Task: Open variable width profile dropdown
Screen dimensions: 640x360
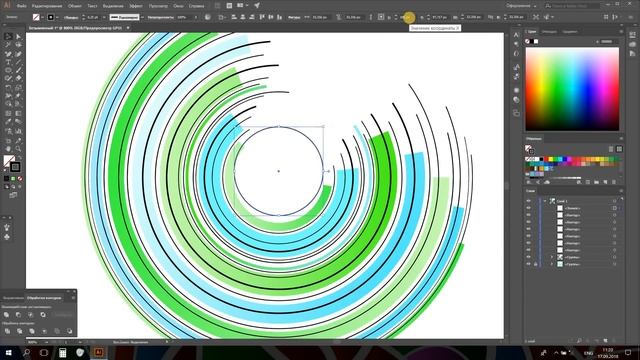Action: click(142, 17)
